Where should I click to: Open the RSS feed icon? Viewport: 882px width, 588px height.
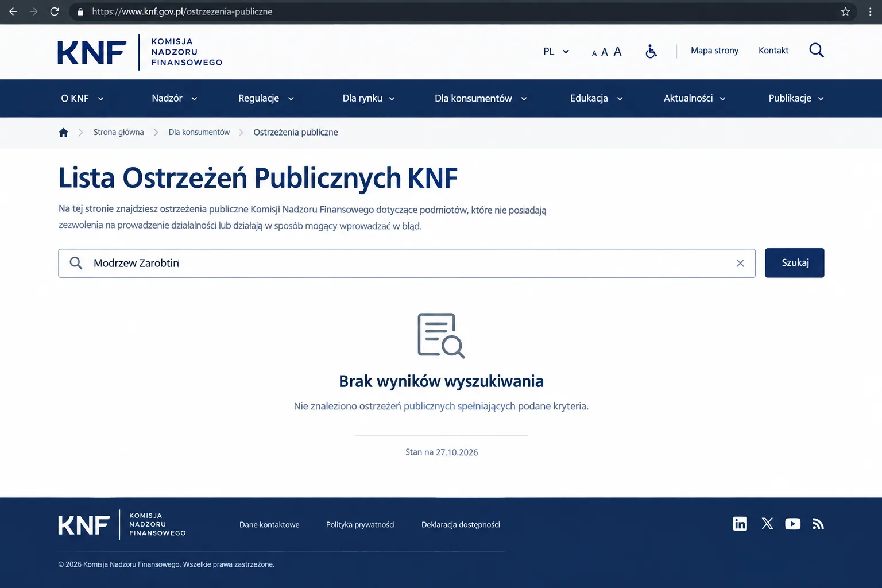(818, 524)
